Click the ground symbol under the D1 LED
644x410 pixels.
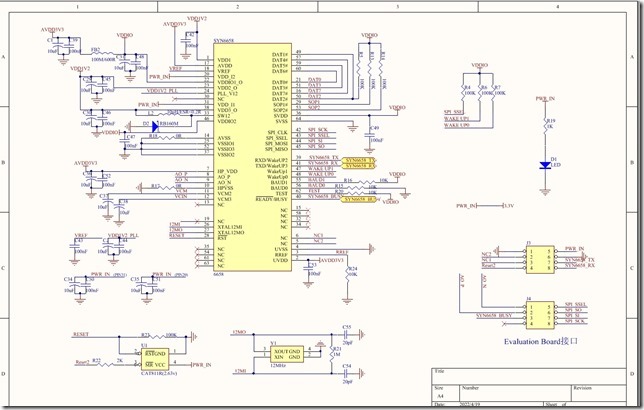click(x=545, y=191)
